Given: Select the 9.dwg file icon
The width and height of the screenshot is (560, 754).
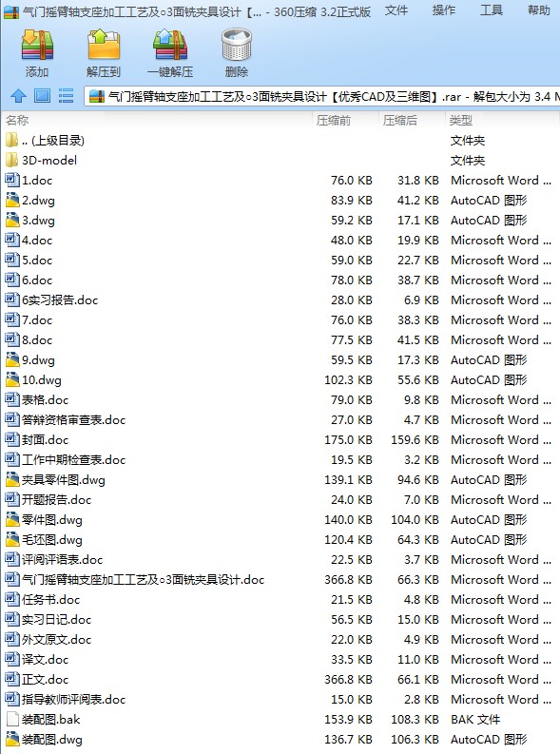Looking at the screenshot, I should pos(12,359).
